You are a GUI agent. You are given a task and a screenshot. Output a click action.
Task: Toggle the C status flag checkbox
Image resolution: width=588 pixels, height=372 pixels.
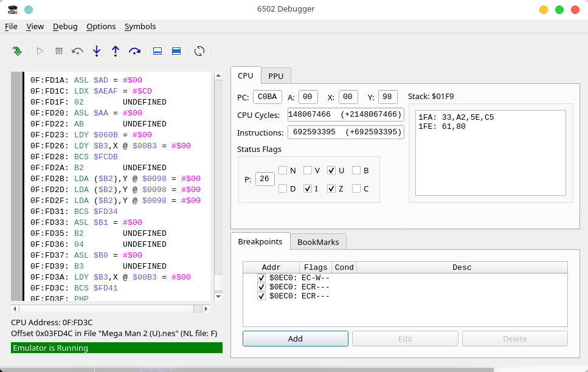point(356,188)
